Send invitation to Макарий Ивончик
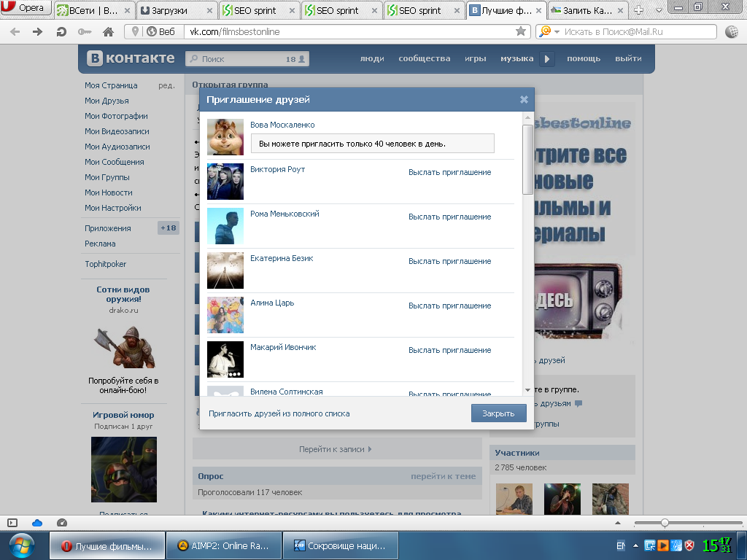The height and width of the screenshot is (560, 747). pos(449,350)
